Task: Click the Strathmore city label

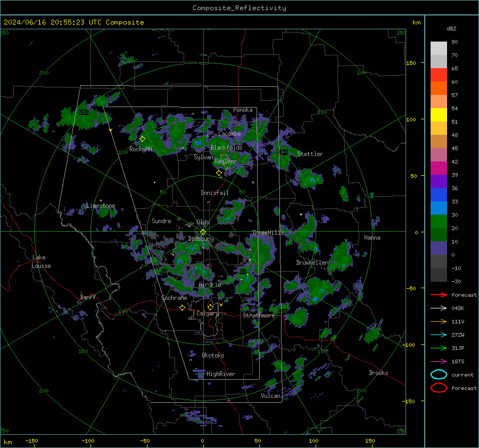Action: pyautogui.click(x=259, y=315)
